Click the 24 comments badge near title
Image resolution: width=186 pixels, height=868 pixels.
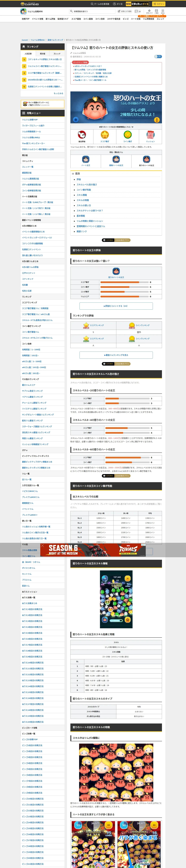(158, 56)
